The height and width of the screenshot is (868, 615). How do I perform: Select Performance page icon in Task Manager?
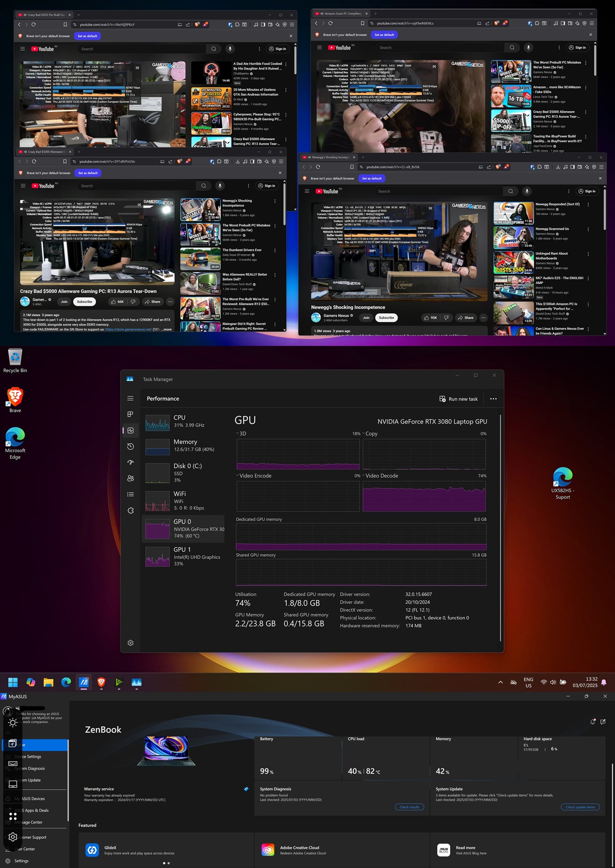[130, 430]
